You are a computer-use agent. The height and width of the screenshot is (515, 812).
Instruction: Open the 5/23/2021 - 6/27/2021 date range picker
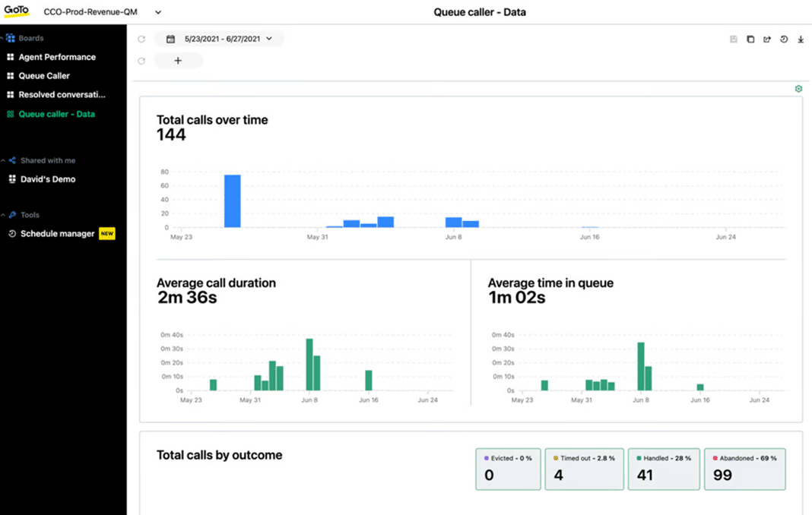pyautogui.click(x=220, y=39)
